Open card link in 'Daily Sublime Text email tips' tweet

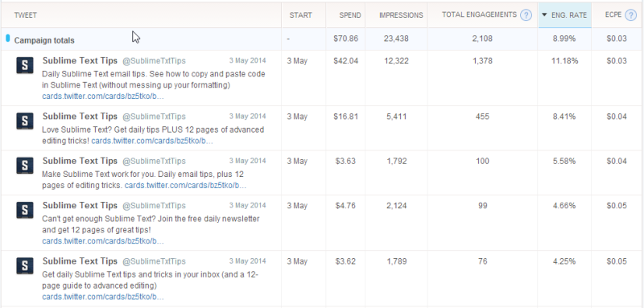[103, 97]
